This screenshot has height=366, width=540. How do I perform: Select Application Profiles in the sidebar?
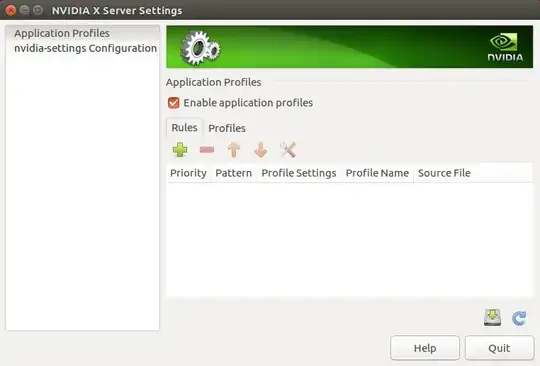[83, 33]
